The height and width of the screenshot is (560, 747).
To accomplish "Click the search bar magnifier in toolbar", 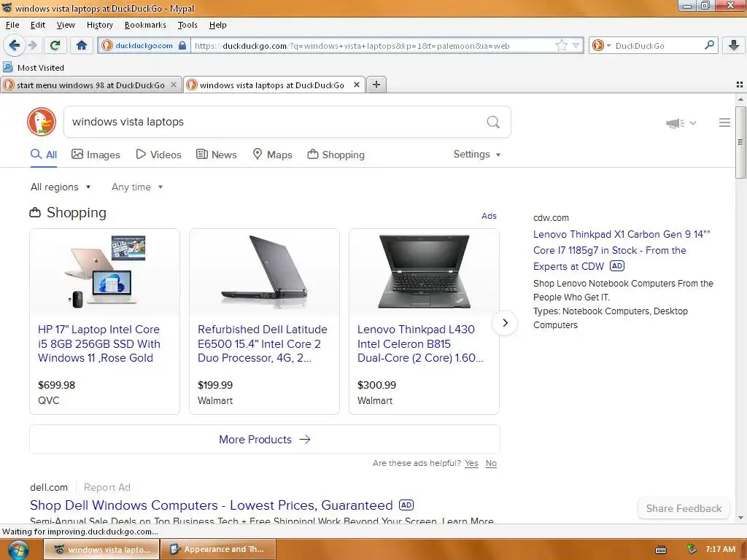I will click(709, 45).
